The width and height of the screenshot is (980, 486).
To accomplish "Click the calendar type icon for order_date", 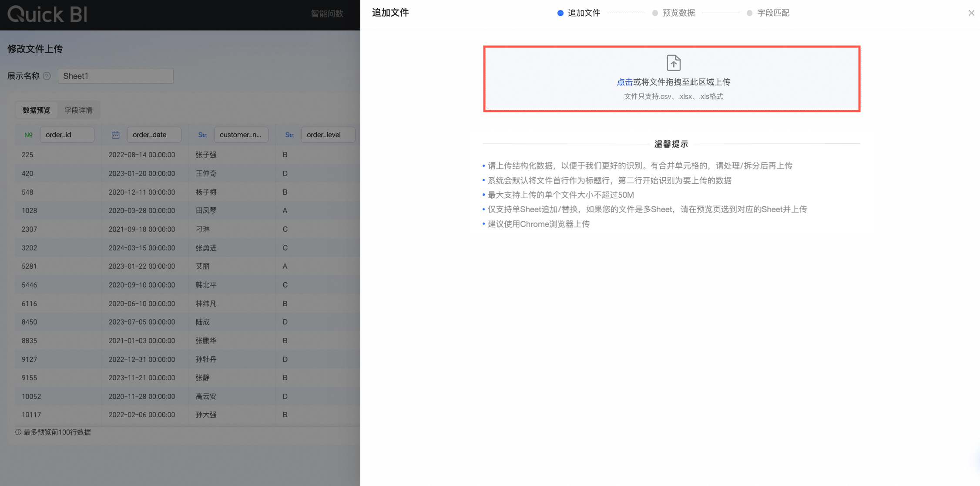I will click(115, 135).
